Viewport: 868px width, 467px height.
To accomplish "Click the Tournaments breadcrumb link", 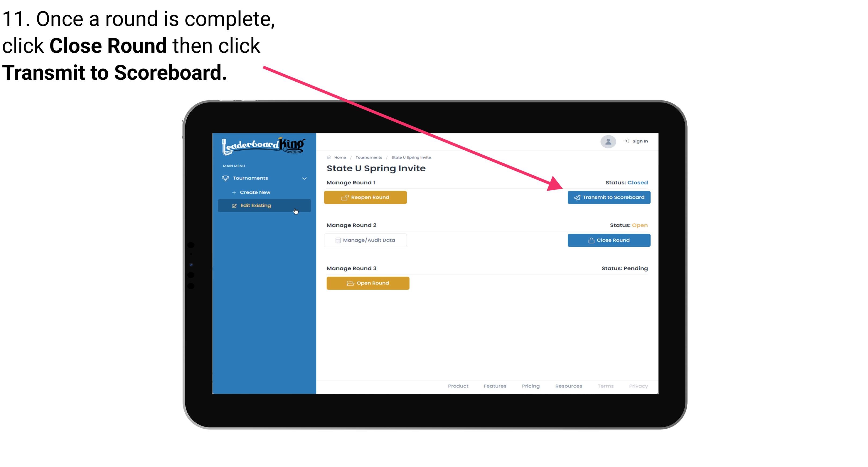I will click(x=368, y=157).
